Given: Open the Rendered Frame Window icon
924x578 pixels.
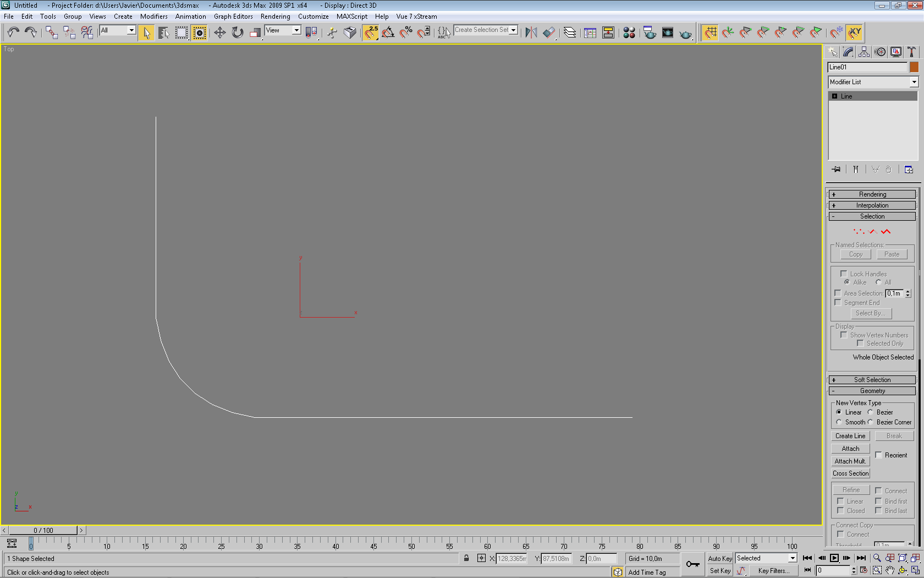Looking at the screenshot, I should point(668,32).
